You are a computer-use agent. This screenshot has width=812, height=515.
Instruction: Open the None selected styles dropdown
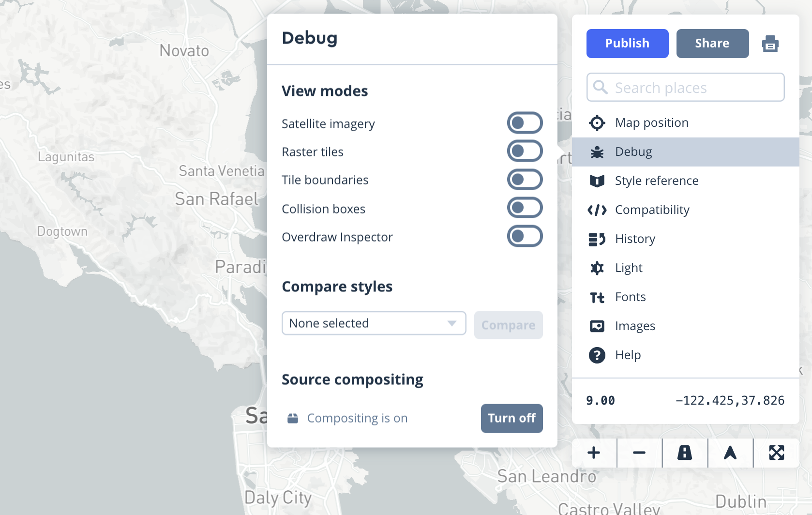[374, 323]
